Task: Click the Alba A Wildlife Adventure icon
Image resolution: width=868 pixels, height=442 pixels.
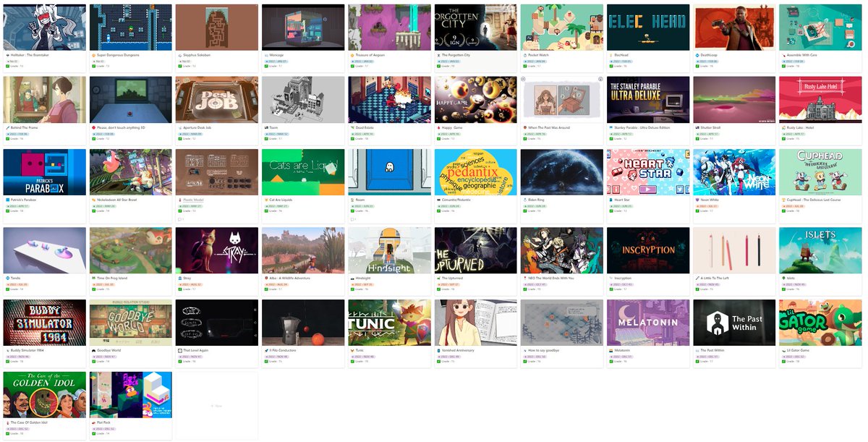Action: tap(265, 278)
